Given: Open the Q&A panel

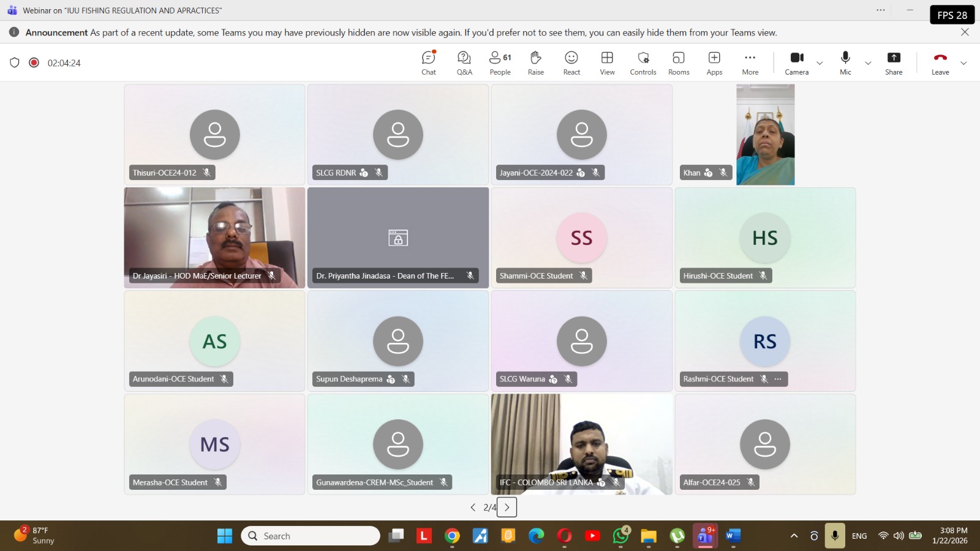Looking at the screenshot, I should tap(464, 61).
